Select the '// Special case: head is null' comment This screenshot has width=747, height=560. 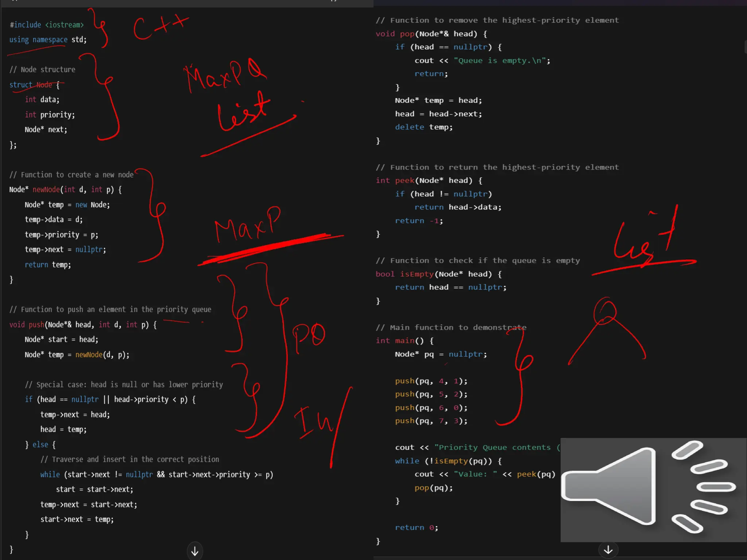124,385
